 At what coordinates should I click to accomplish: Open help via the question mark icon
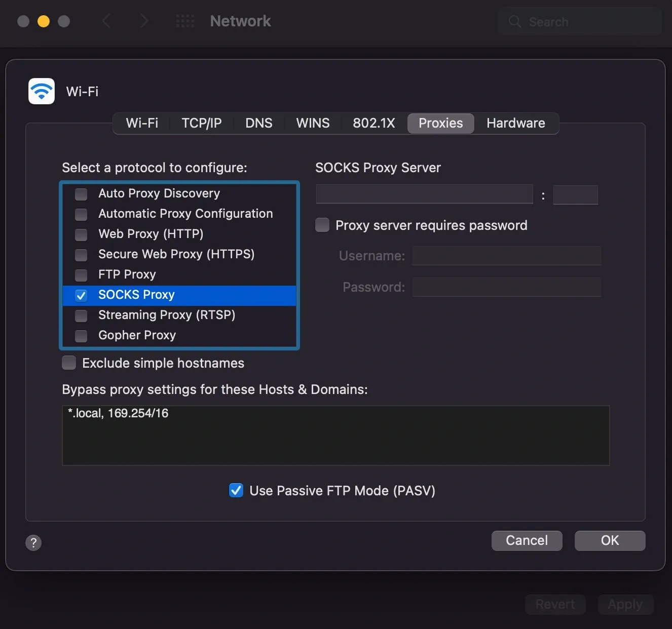click(33, 542)
